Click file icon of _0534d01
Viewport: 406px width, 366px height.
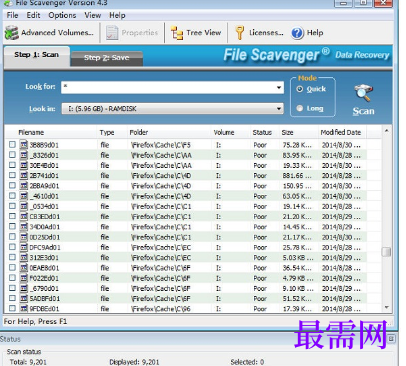coord(24,206)
